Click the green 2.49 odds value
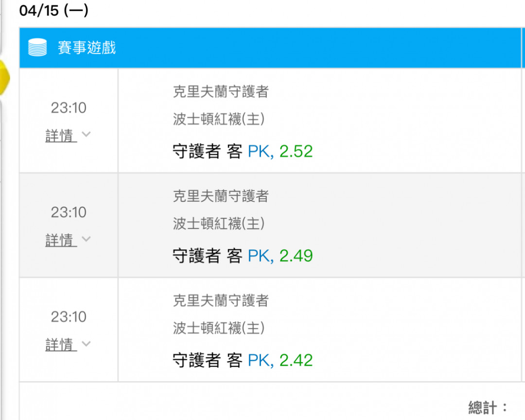 (296, 256)
